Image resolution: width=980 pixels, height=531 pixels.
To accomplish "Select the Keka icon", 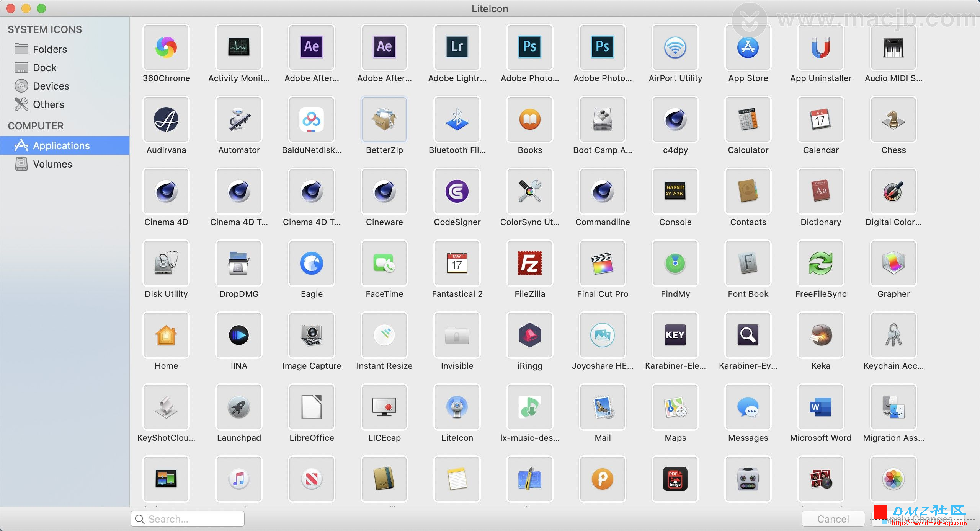I will pos(821,335).
